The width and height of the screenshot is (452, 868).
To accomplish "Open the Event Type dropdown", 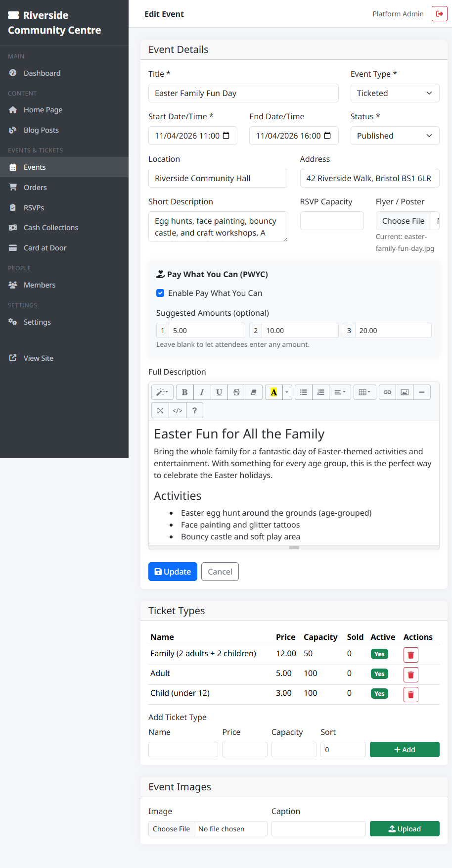I will click(x=395, y=93).
